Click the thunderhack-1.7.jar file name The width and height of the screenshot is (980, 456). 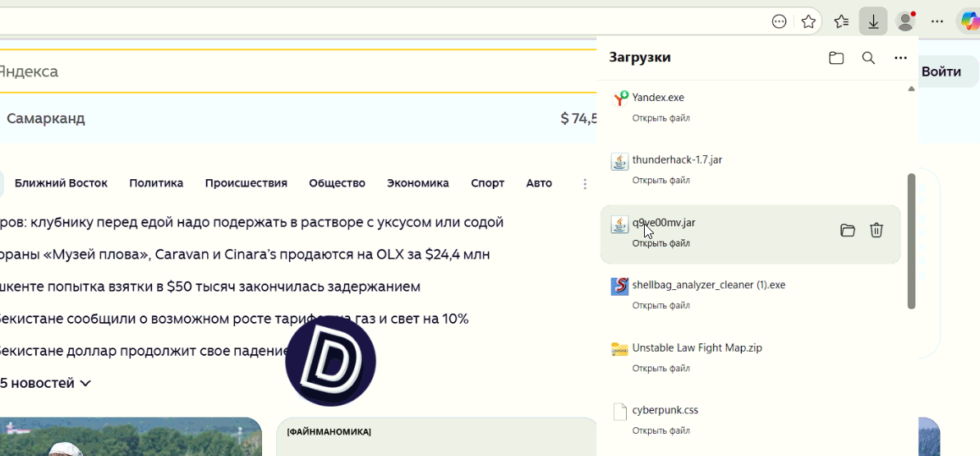678,160
